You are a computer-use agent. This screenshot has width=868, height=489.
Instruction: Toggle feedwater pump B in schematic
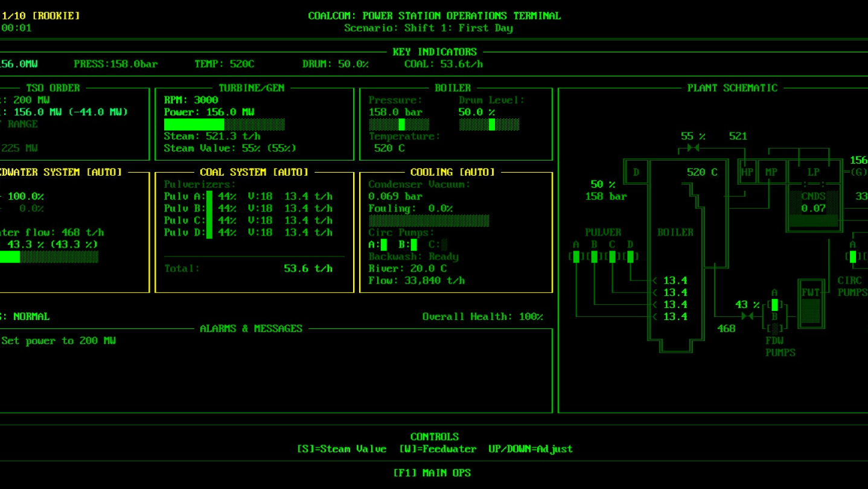(775, 328)
